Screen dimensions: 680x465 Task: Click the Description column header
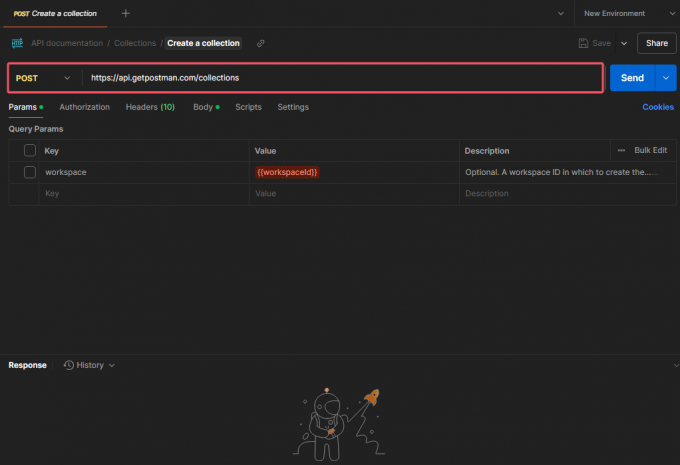click(x=487, y=151)
